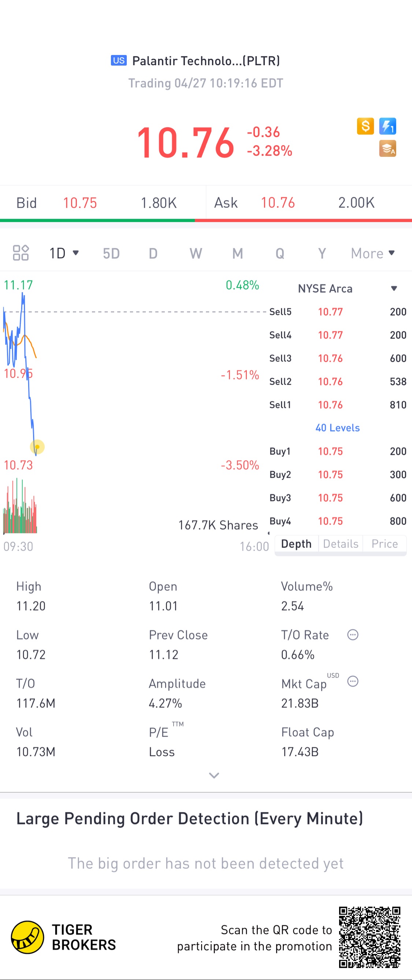Select the 5D chart period
Image resolution: width=412 pixels, height=980 pixels.
tap(111, 253)
